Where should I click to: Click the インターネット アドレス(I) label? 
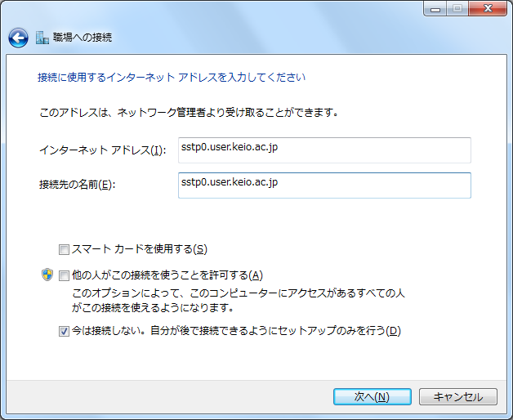click(x=102, y=150)
